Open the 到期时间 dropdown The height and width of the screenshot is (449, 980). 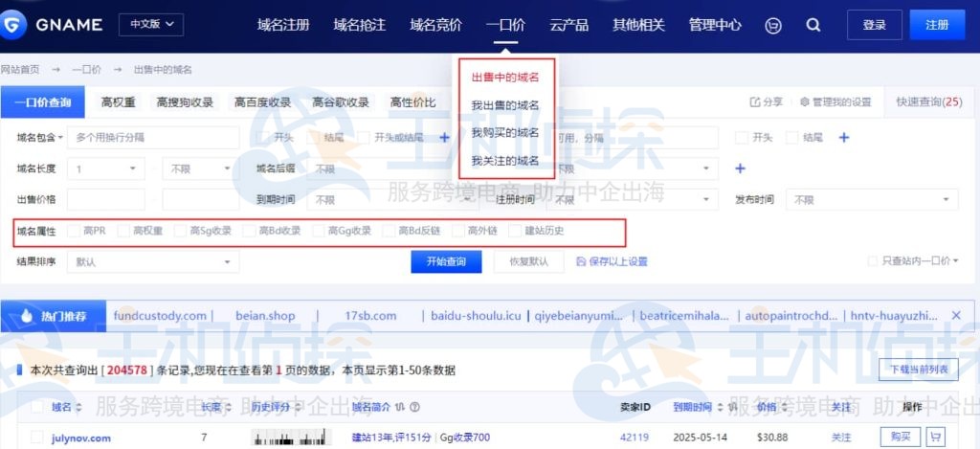tap(390, 200)
